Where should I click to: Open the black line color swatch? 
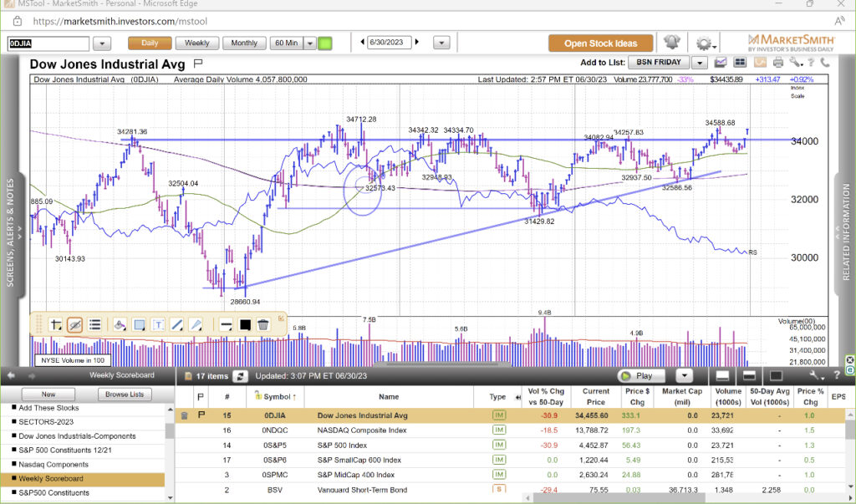(x=245, y=325)
